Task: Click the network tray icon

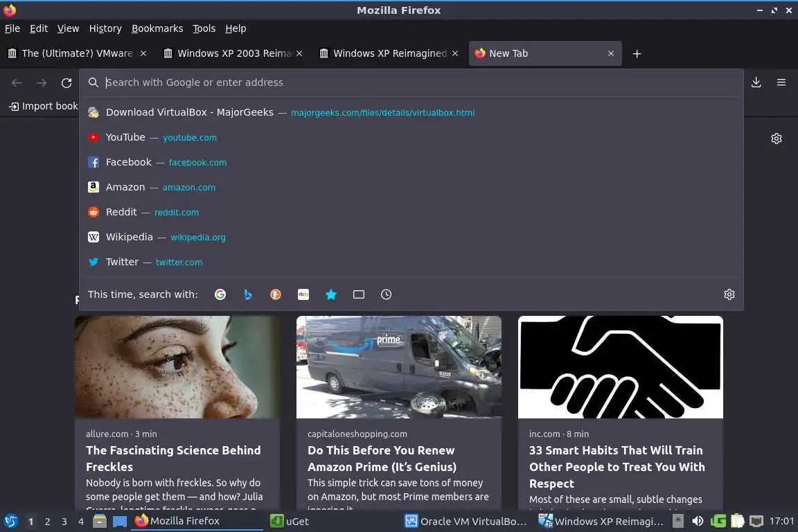Action: [x=756, y=522]
